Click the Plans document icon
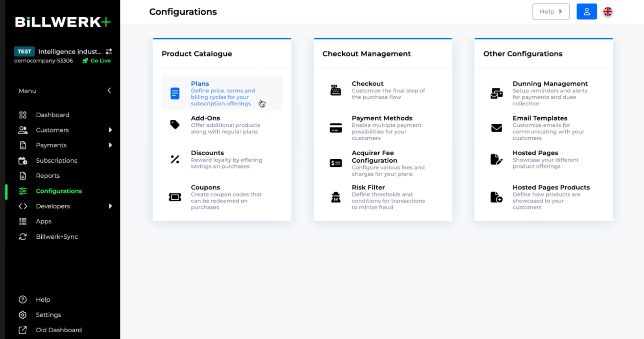Image resolution: width=644 pixels, height=339 pixels. coord(175,94)
